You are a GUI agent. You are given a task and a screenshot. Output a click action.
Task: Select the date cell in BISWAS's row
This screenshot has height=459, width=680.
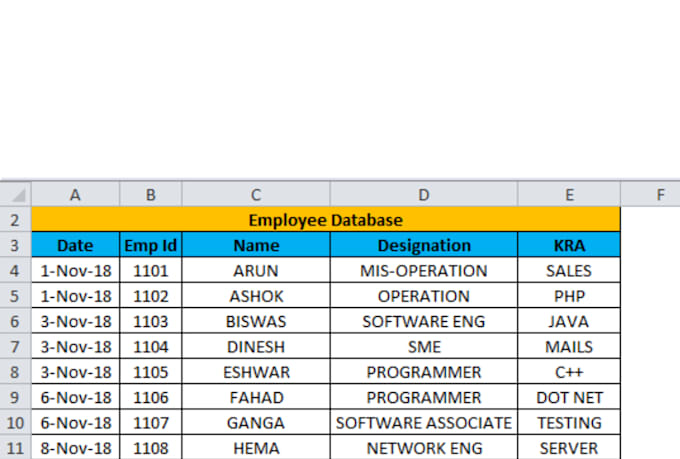tap(75, 321)
